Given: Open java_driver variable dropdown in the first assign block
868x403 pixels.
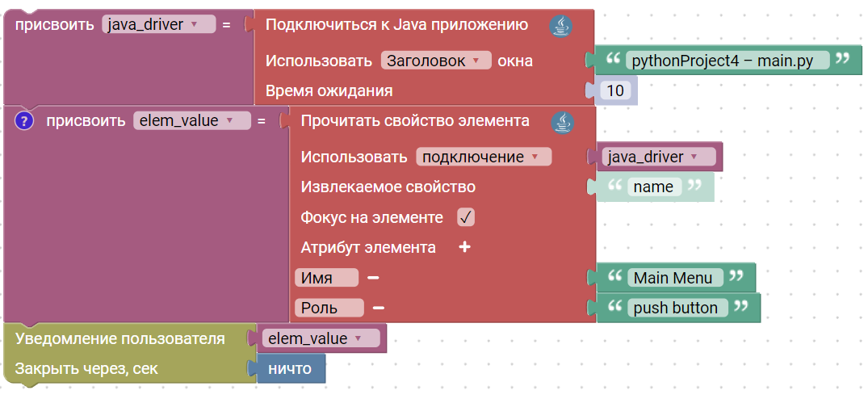Looking at the screenshot, I should click(159, 24).
